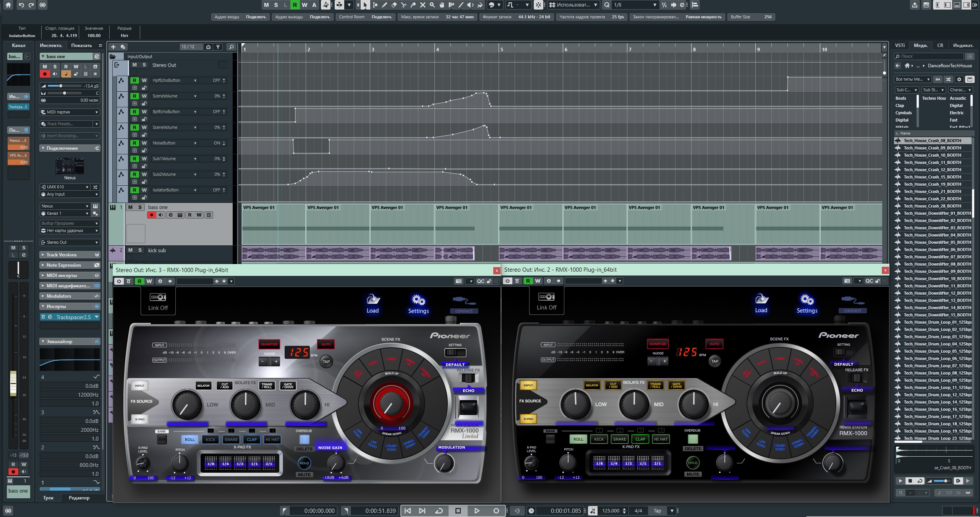Open the Меди. MediaBay tab
This screenshot has height=517, width=980.
921,45
